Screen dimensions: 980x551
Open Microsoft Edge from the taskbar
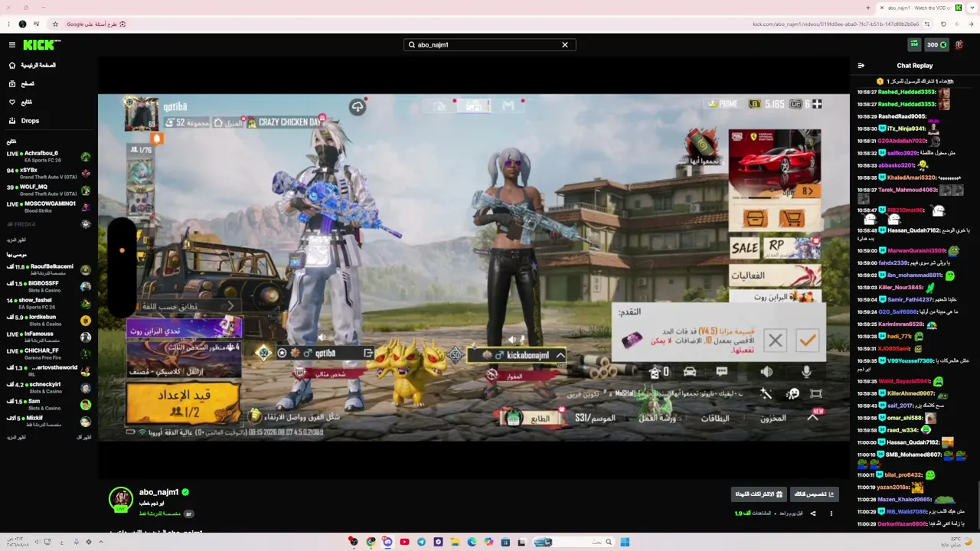click(x=472, y=542)
